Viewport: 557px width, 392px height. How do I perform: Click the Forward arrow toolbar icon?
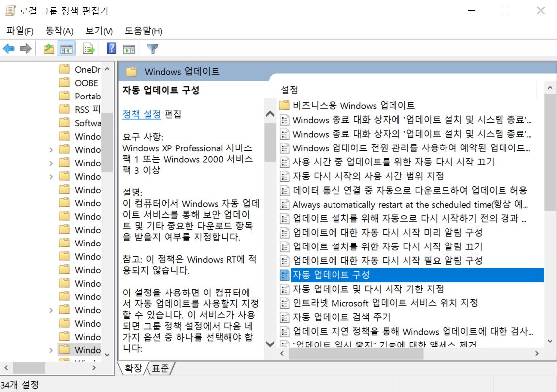click(x=26, y=49)
